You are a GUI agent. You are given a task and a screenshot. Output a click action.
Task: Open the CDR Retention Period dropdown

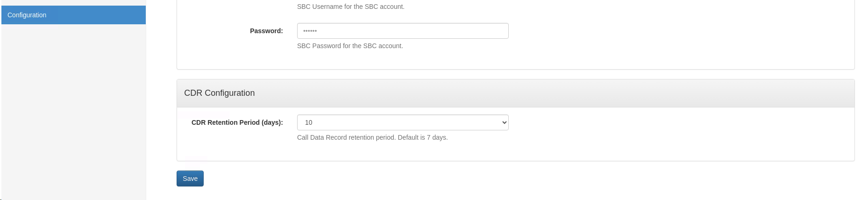403,122
